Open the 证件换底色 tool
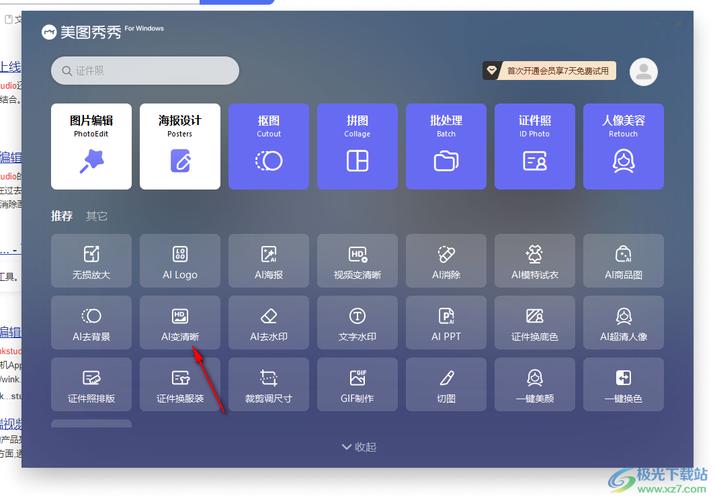This screenshot has width=715, height=500. (534, 323)
